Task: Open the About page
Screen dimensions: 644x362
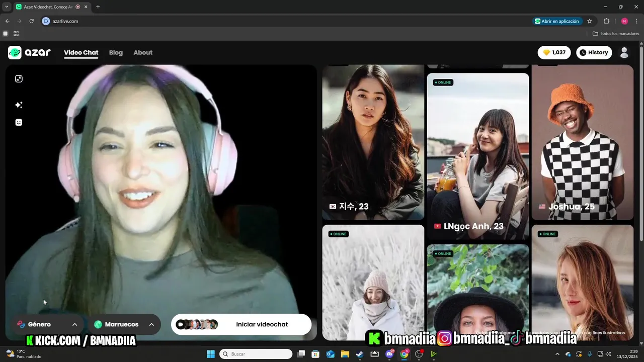Action: (x=143, y=52)
